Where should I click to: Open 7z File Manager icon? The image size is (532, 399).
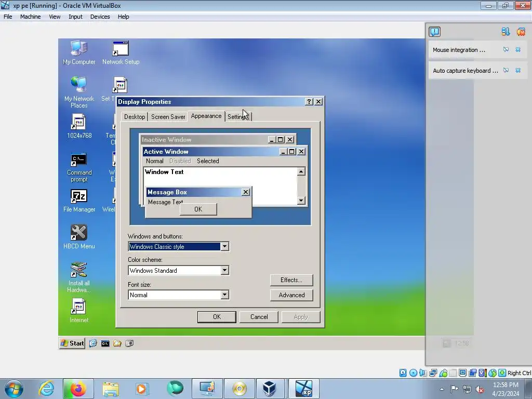coord(79,201)
